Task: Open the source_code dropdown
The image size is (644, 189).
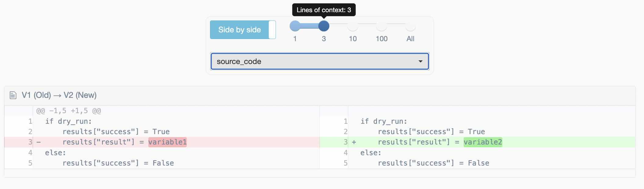Action: 320,61
